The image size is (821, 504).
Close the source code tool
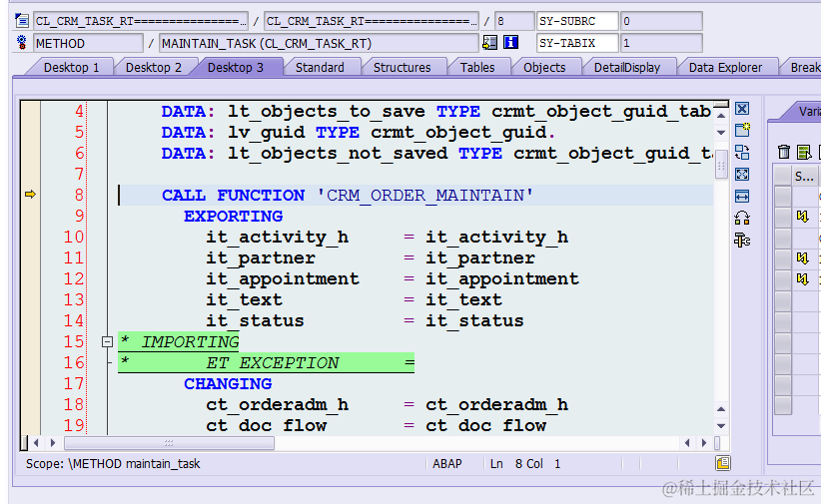[x=742, y=109]
